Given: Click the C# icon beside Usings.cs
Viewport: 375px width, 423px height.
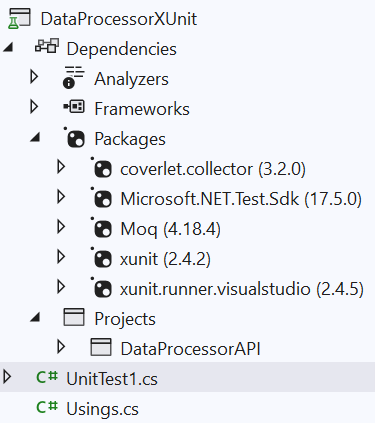Looking at the screenshot, I should pyautogui.click(x=47, y=407).
